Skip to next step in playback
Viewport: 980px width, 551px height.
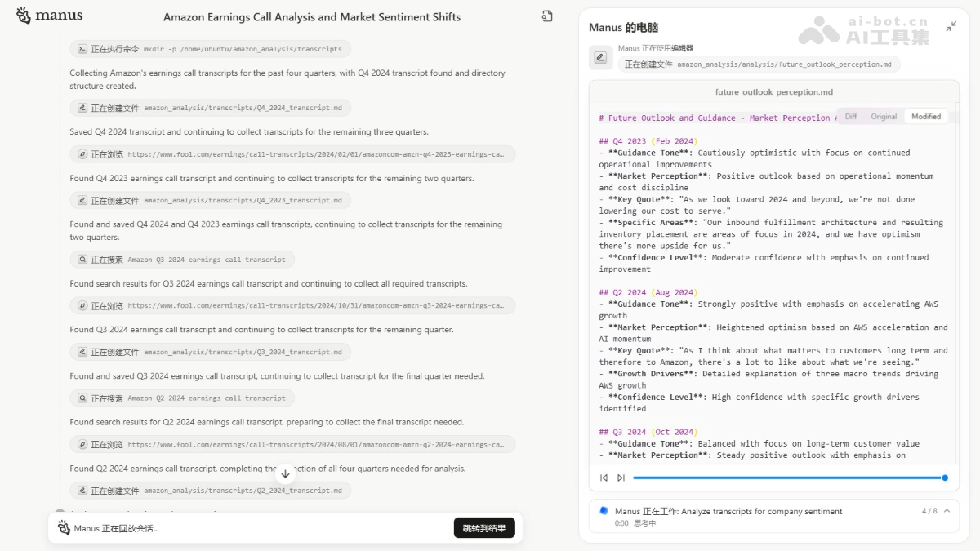point(621,478)
